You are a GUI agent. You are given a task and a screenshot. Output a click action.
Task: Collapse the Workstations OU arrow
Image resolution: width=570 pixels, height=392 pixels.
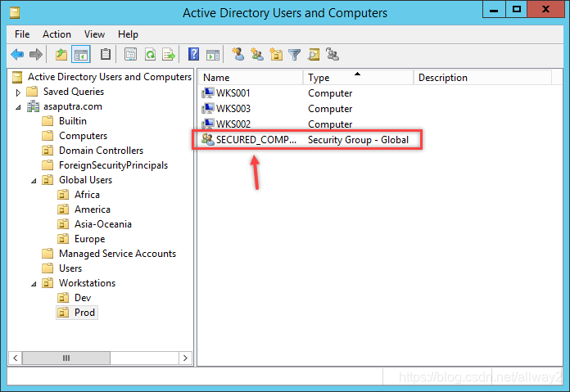(x=34, y=284)
